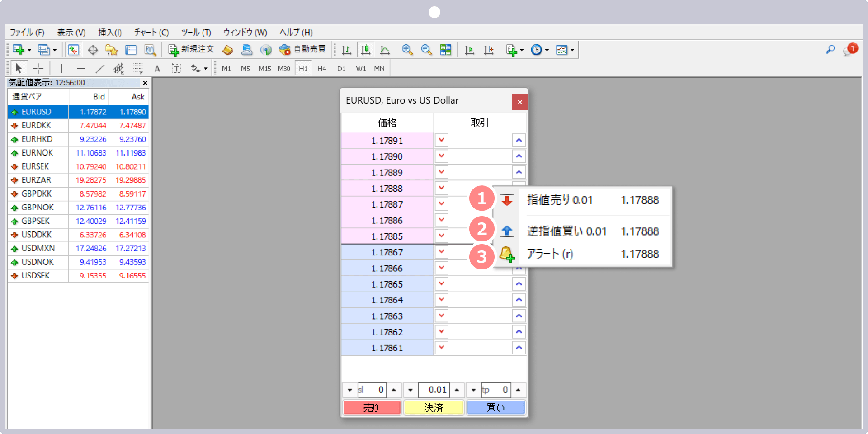Click the lot volume 0.01 input field
This screenshot has height=434, width=868.
[434, 390]
